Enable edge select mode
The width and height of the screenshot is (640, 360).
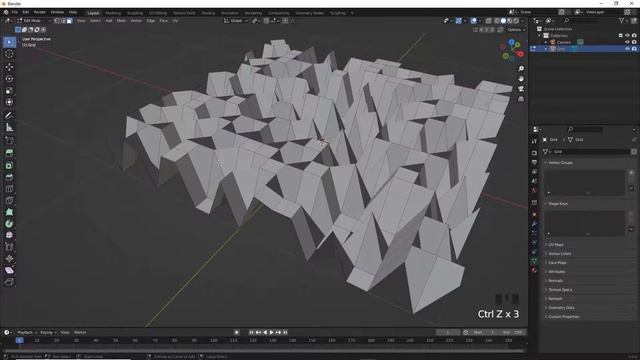(x=63, y=21)
